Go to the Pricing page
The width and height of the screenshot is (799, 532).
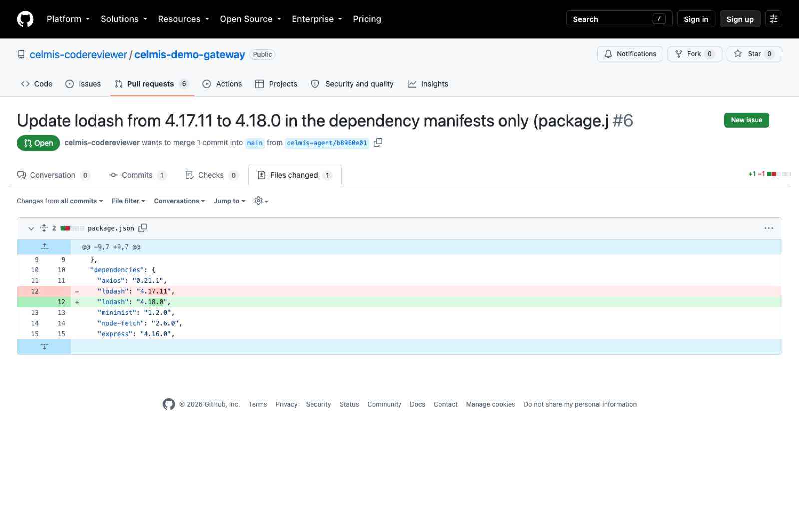367,19
